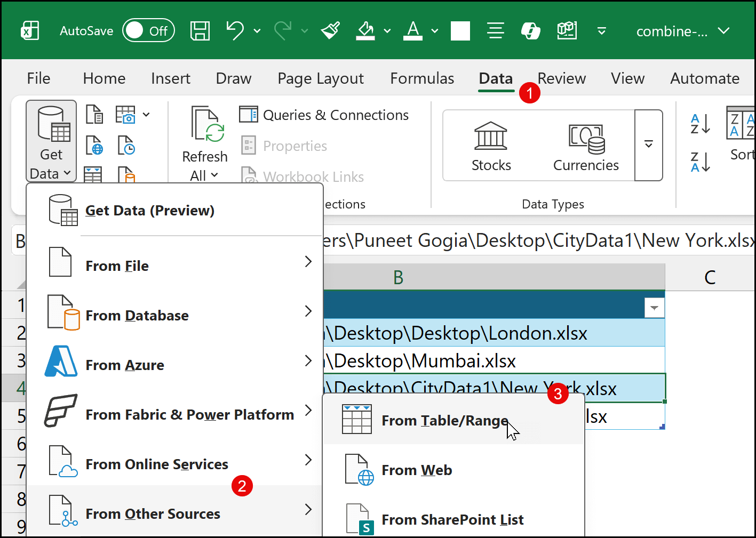The height and width of the screenshot is (538, 756).
Task: Click the Fill Color bucket icon
Action: [365, 31]
